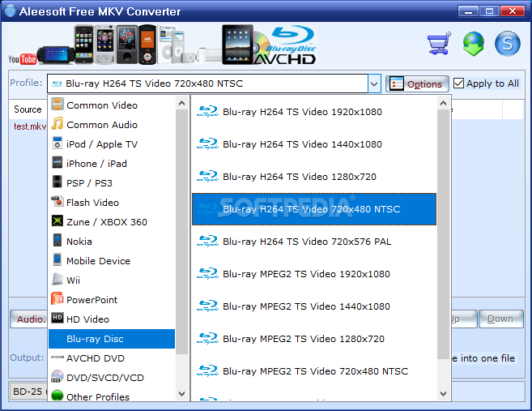Select Blu-ray MPEG2 TS Video 1280x720
The width and height of the screenshot is (532, 411).
click(314, 339)
